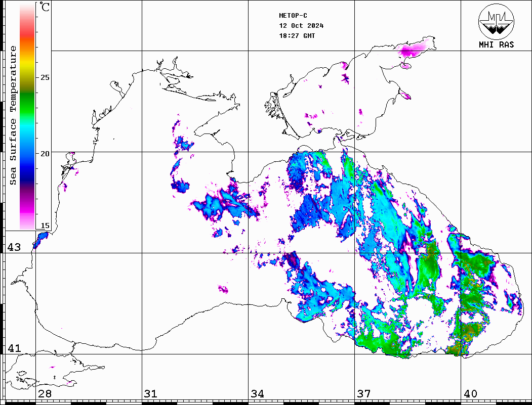Click the temperature color scale bar
The image size is (532, 405).
27,116
